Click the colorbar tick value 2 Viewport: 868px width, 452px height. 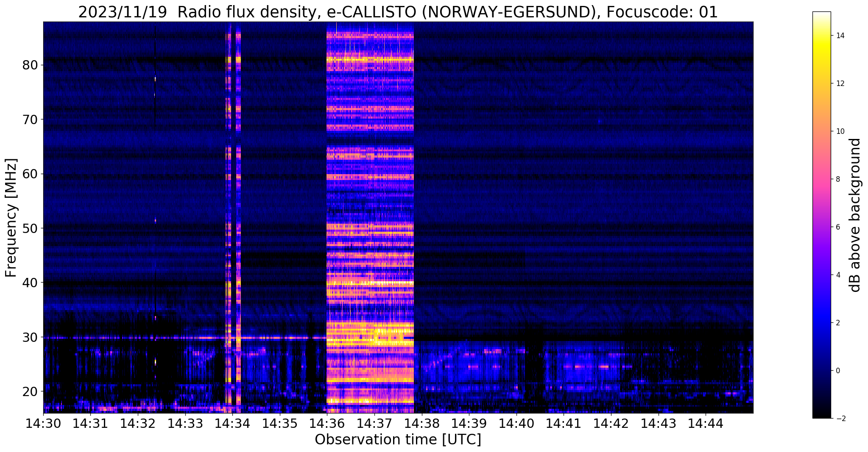(838, 323)
